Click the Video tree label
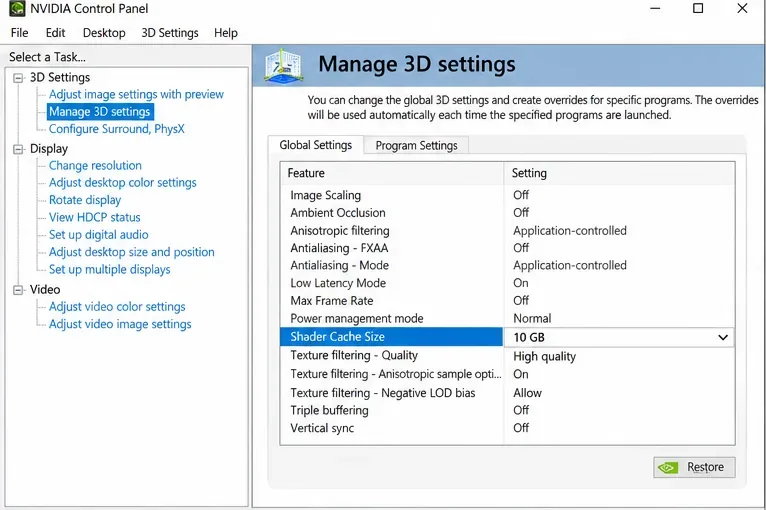The width and height of the screenshot is (766, 510). 45,290
